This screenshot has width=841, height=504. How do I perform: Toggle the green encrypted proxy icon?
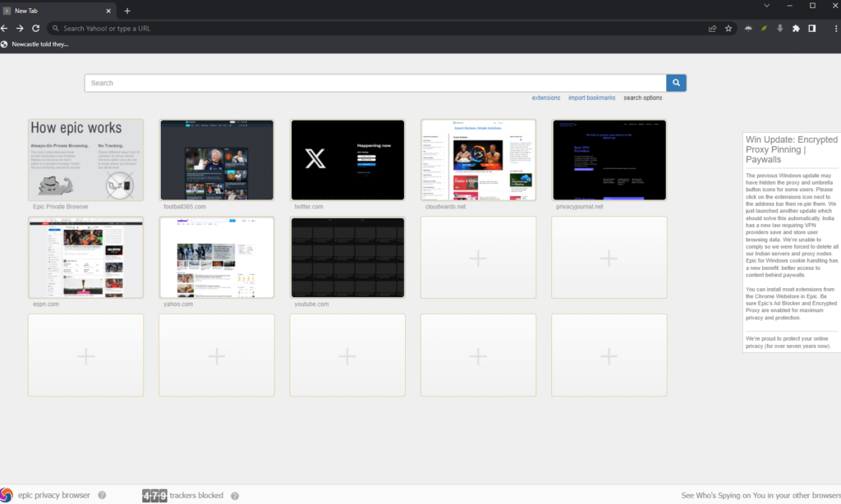tap(765, 29)
